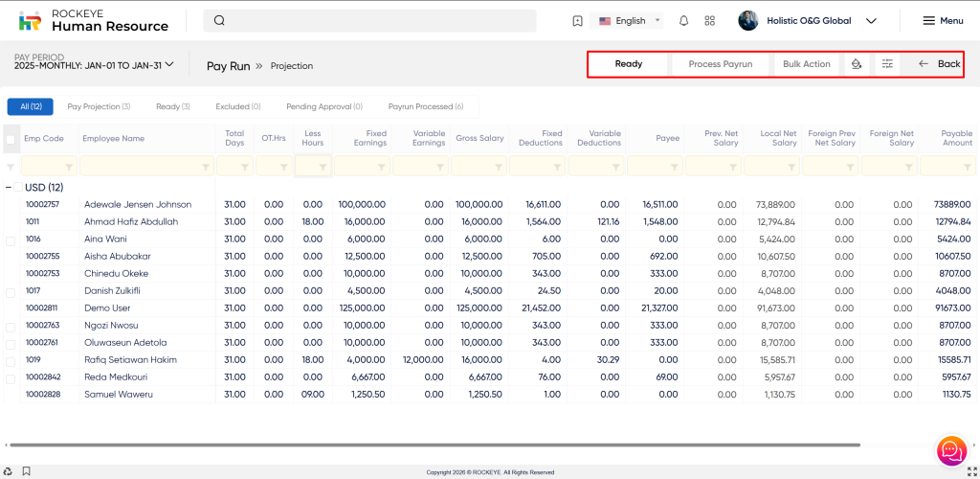The height and width of the screenshot is (479, 980).
Task: Open the Payrun Processed (6) tab
Action: click(x=426, y=106)
